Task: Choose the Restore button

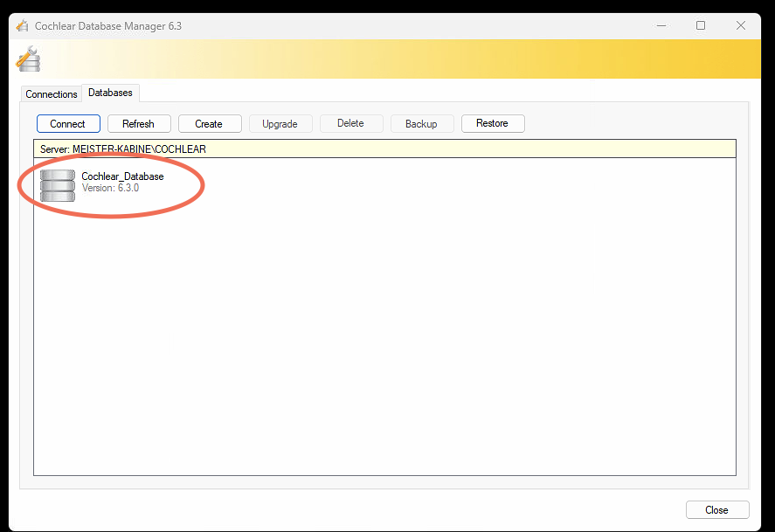Action: 492,124
